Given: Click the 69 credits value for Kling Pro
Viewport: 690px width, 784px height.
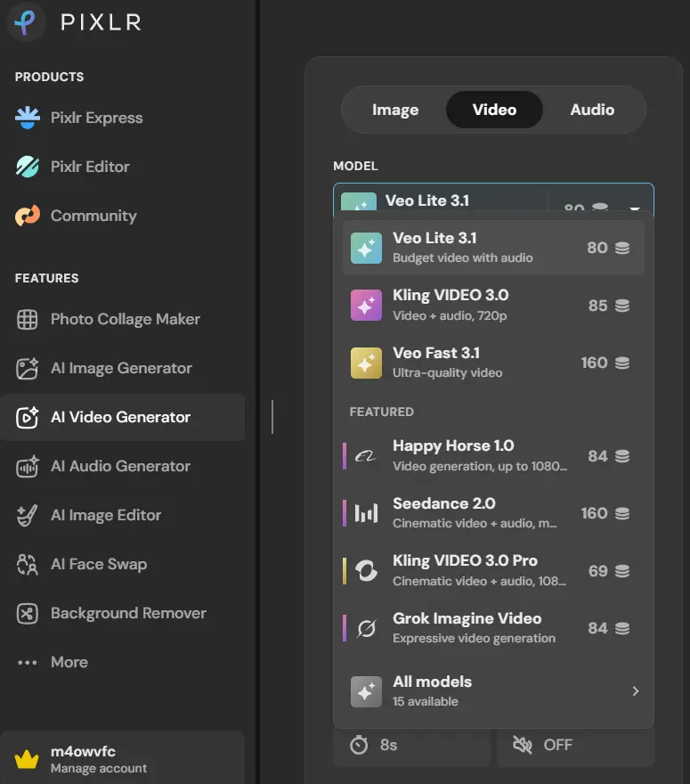Looking at the screenshot, I should (597, 570).
